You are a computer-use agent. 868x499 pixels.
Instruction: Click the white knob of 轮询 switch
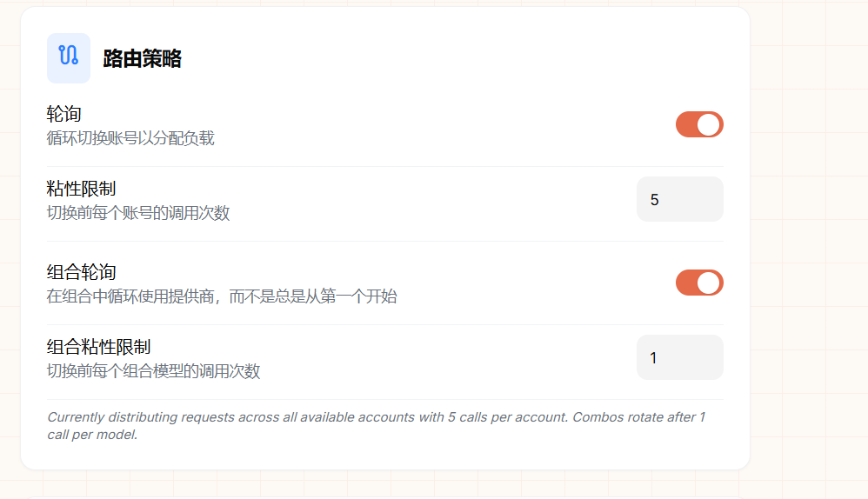pyautogui.click(x=709, y=124)
